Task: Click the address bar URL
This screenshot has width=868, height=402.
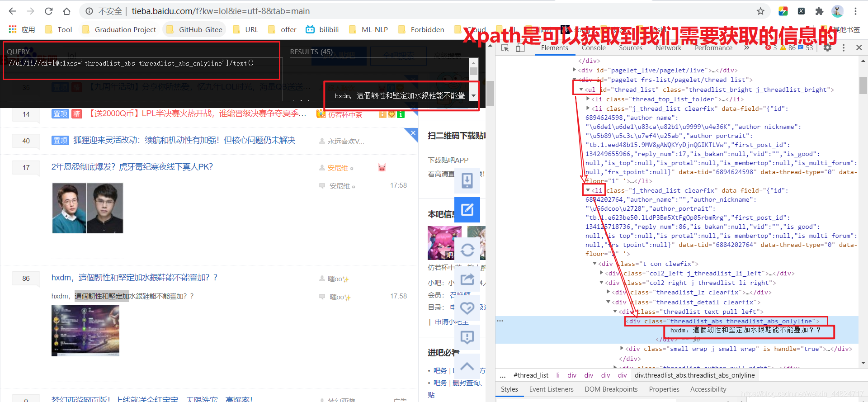Action: click(x=221, y=11)
